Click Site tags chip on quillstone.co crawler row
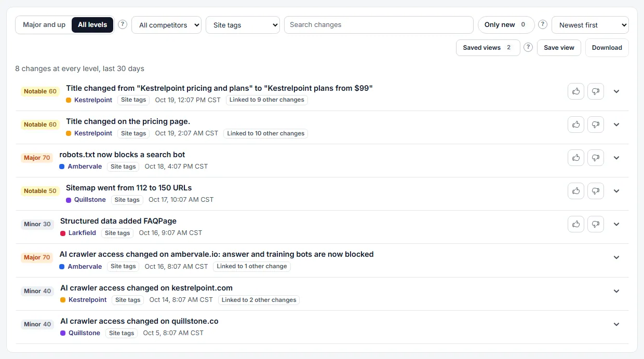The image size is (644, 359). (x=122, y=333)
